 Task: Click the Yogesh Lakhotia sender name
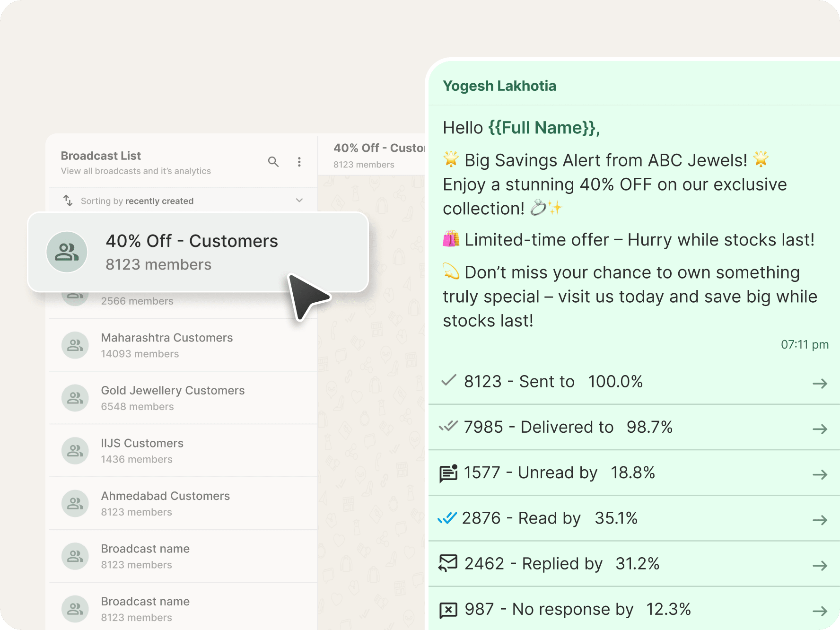click(x=499, y=86)
